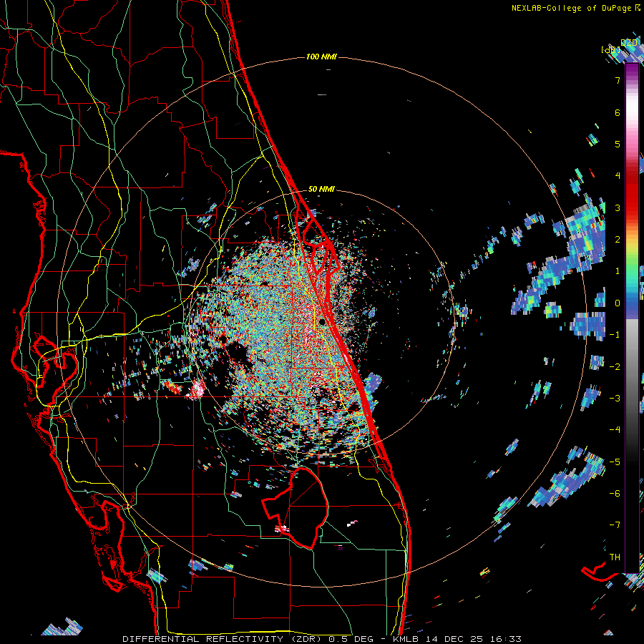The image size is (644, 644).
Task: Click the TH threshold label on scale
Action: [x=615, y=557]
